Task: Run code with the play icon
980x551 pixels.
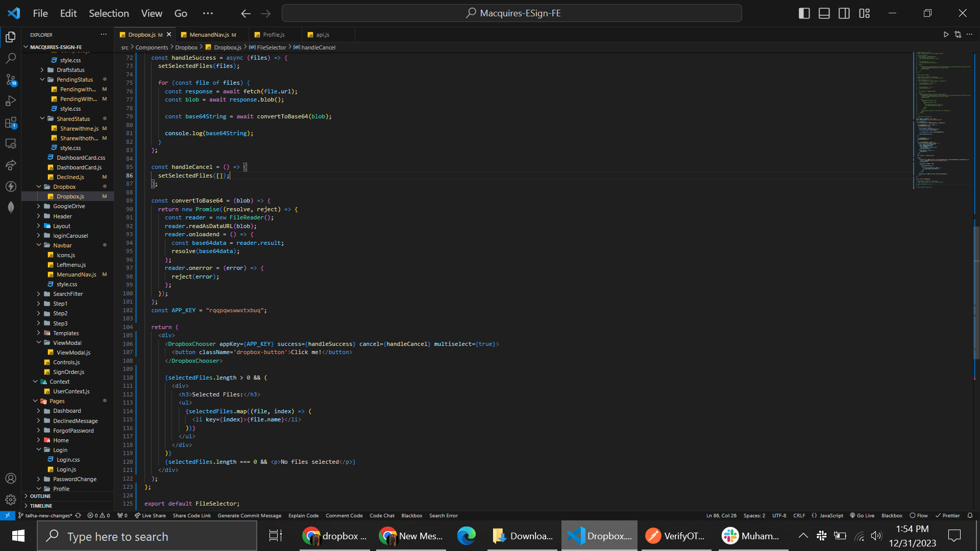Action: (x=946, y=35)
